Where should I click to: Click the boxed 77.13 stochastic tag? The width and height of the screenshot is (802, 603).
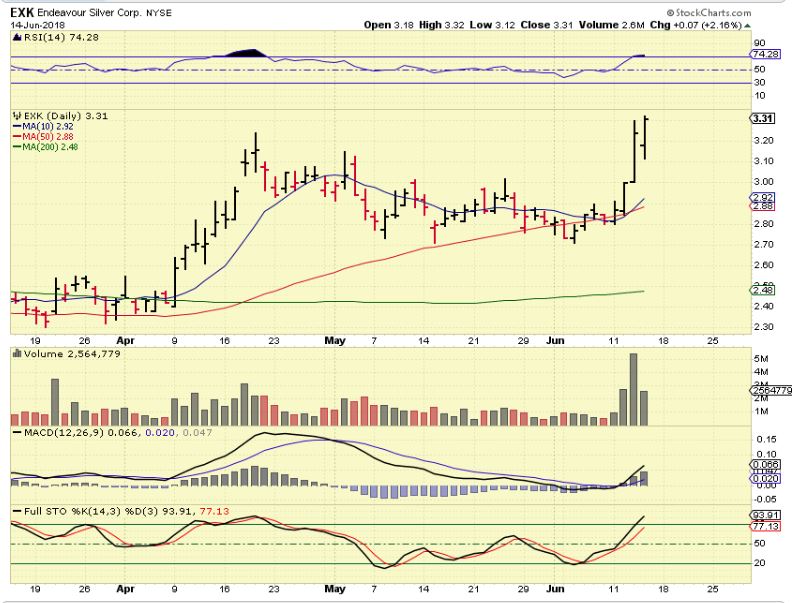tap(765, 527)
